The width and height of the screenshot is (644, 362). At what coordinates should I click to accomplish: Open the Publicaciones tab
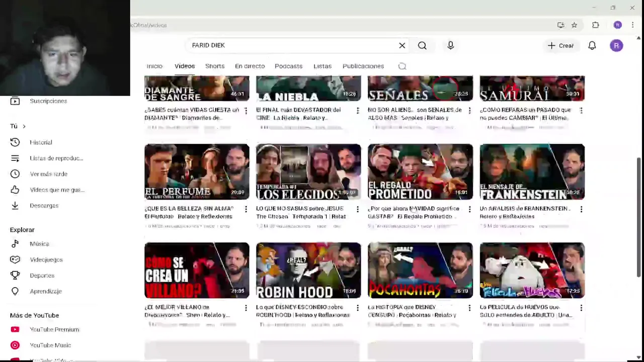click(363, 66)
